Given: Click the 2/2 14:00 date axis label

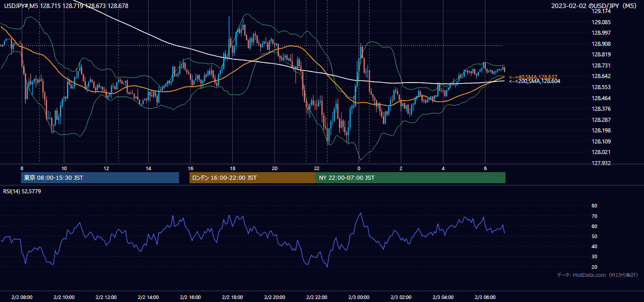Looking at the screenshot, I should point(148,297).
